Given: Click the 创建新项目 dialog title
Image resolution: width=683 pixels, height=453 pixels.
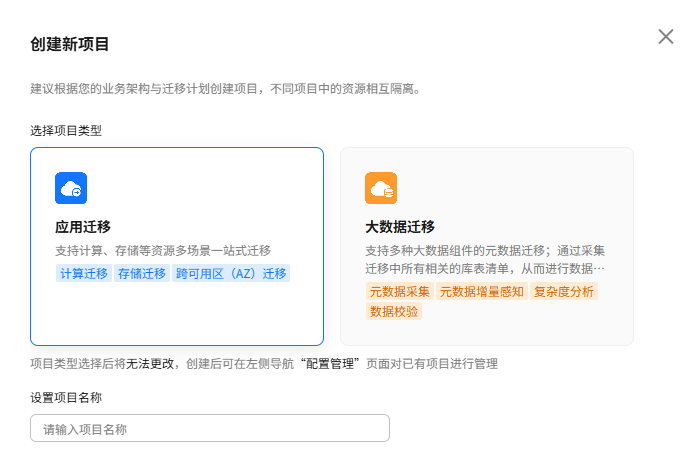Looking at the screenshot, I should (x=69, y=44).
